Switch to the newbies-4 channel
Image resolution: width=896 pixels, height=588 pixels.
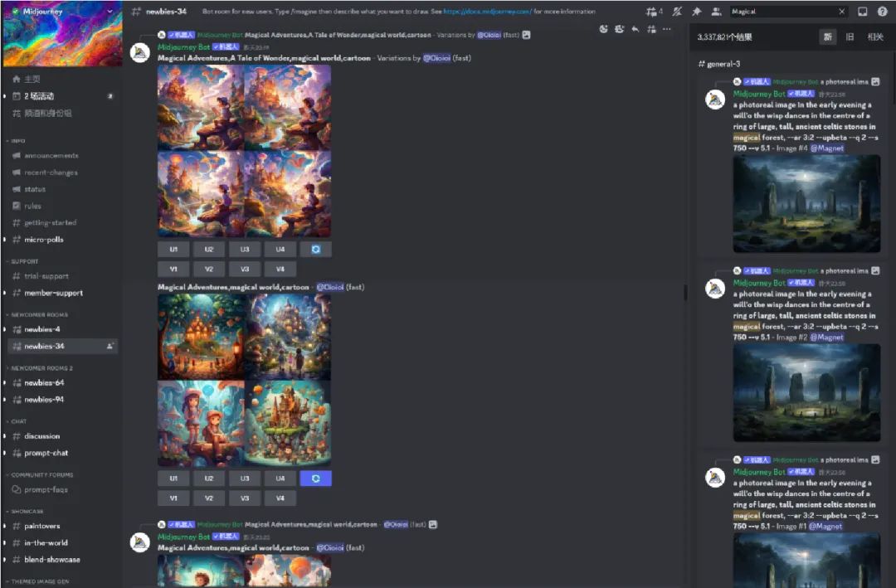click(x=62, y=329)
